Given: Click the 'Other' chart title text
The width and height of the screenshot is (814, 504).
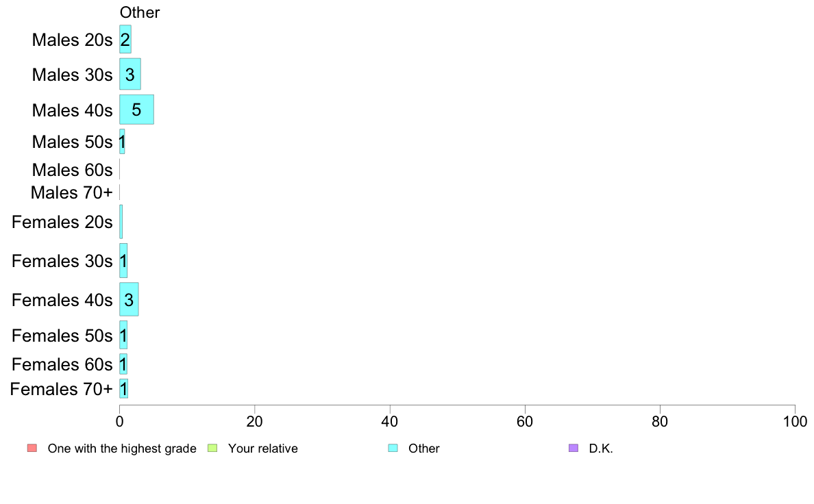Looking at the screenshot, I should click(x=140, y=12).
